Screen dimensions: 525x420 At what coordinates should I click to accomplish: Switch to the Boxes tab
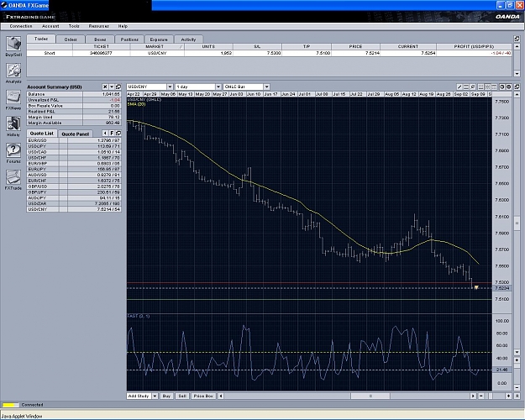tap(100, 39)
